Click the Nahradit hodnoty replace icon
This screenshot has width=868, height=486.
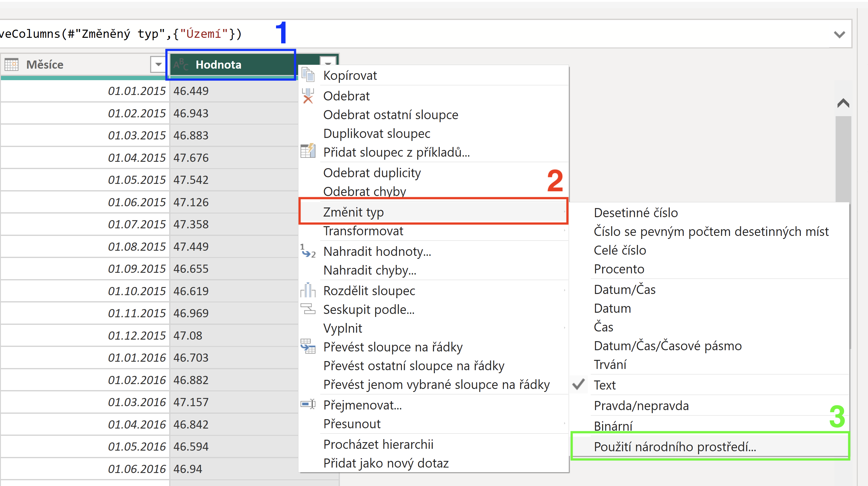[307, 251]
